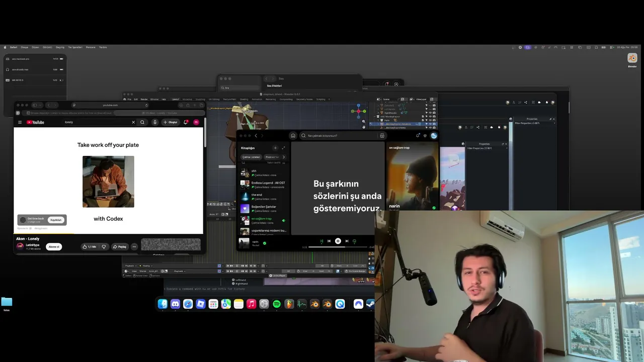Open the Geçmiş menu in the menu bar
The width and height of the screenshot is (644, 362).
pyautogui.click(x=60, y=47)
